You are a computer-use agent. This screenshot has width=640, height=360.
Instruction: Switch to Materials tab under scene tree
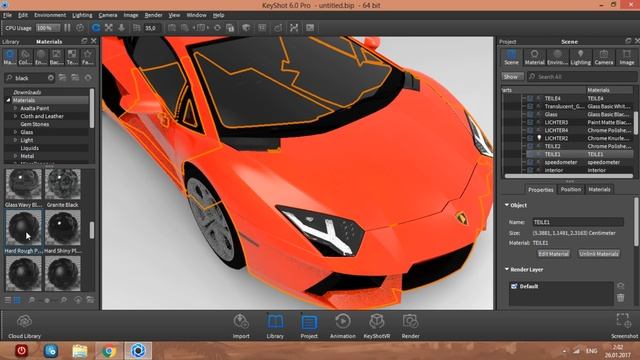click(x=599, y=189)
